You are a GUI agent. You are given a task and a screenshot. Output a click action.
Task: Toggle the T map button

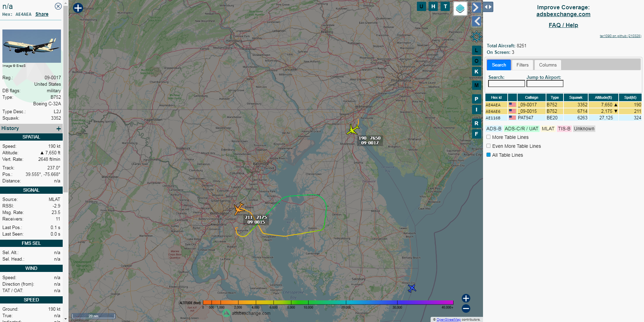pyautogui.click(x=445, y=6)
